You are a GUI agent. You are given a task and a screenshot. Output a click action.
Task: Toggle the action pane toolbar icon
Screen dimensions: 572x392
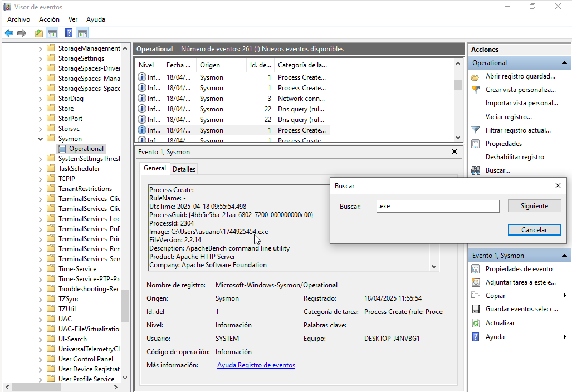pos(82,33)
